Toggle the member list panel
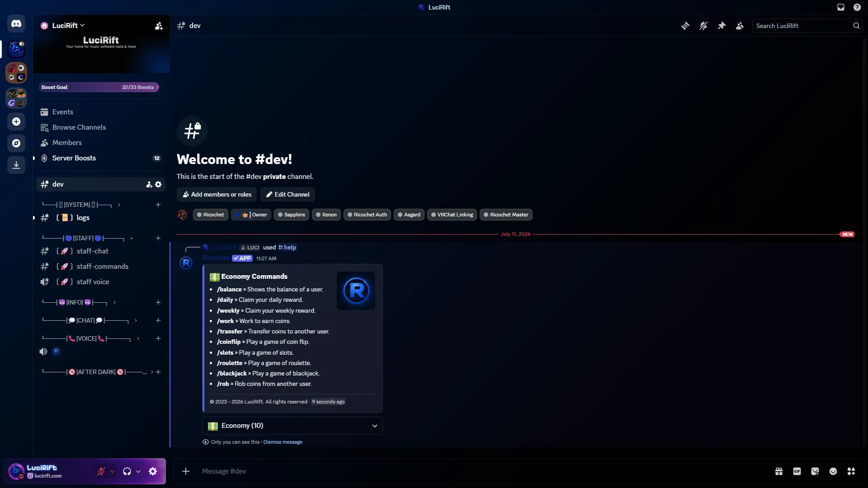This screenshot has height=488, width=868. click(740, 26)
